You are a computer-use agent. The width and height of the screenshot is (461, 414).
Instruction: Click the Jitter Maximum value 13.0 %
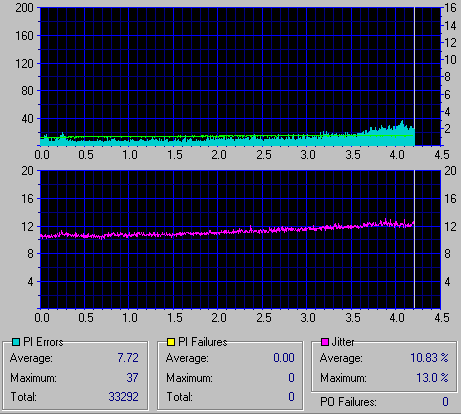(432, 378)
